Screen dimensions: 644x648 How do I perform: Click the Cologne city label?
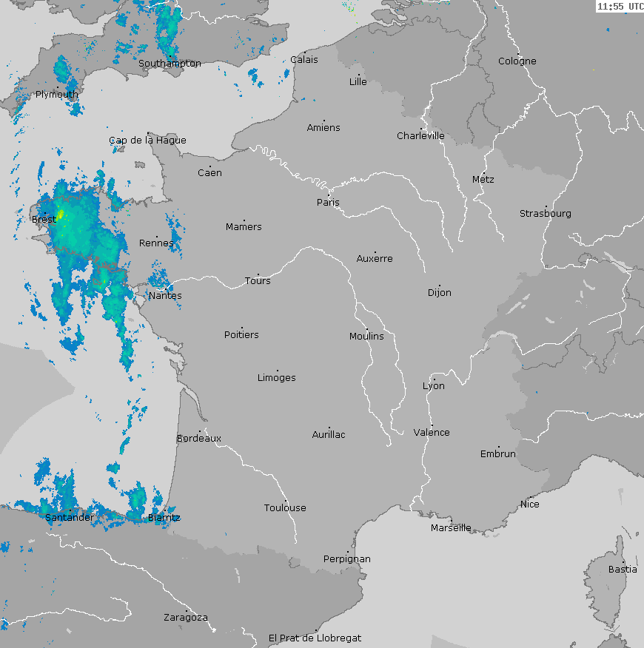click(x=517, y=61)
